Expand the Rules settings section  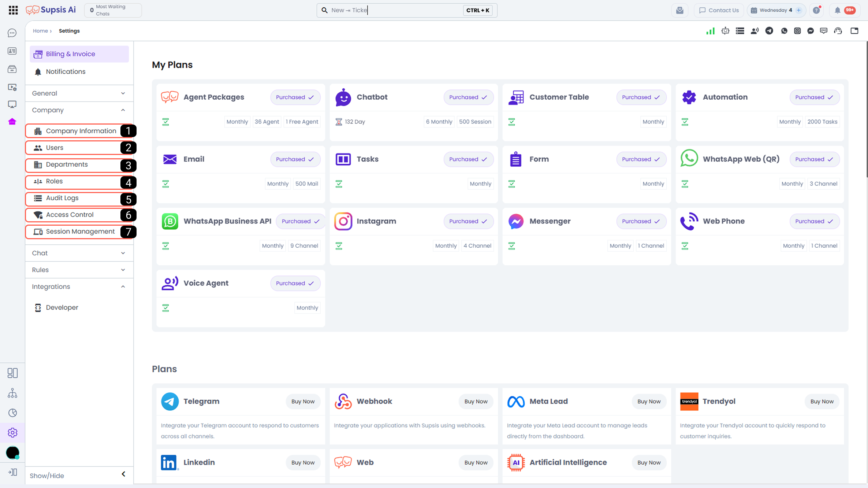(79, 270)
